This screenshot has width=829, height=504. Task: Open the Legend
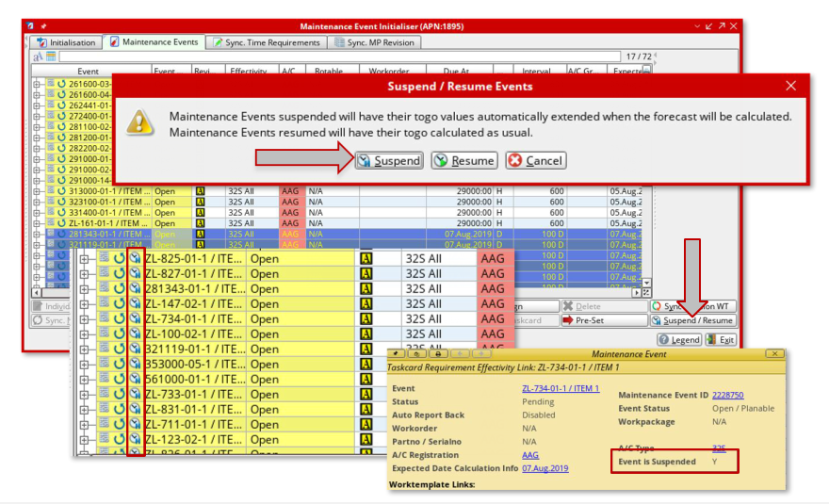[679, 339]
